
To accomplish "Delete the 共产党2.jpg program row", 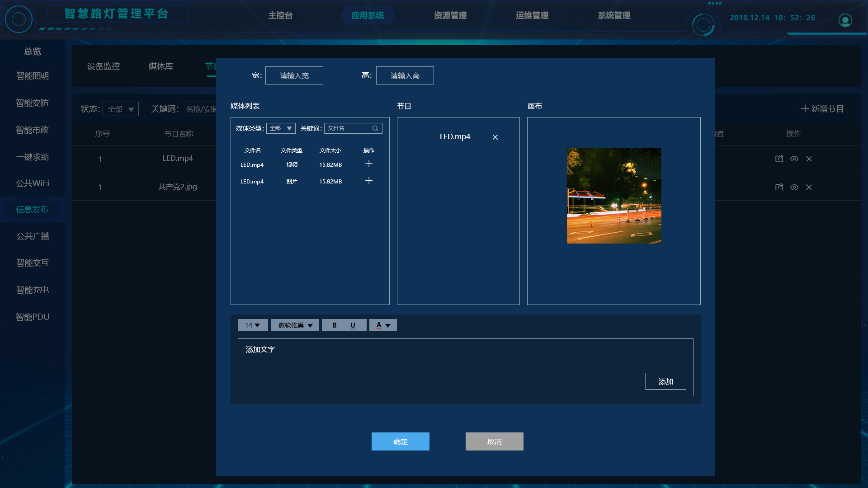I will pos(809,187).
